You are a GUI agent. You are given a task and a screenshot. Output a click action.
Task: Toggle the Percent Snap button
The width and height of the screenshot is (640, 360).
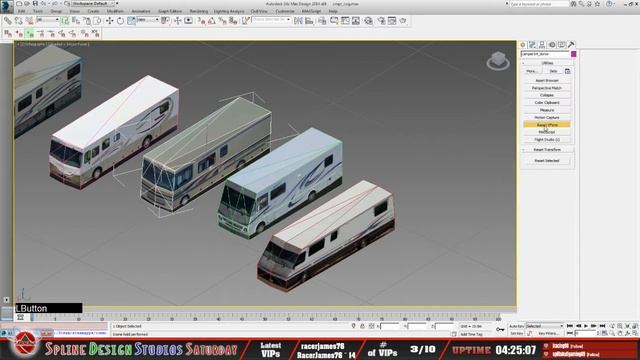click(x=222, y=20)
